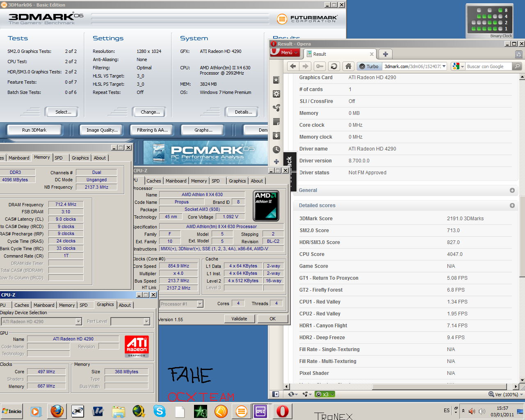Image resolution: width=525 pixels, height=420 pixels.
Task: Open Opera home page icon
Action: pyautogui.click(x=348, y=66)
